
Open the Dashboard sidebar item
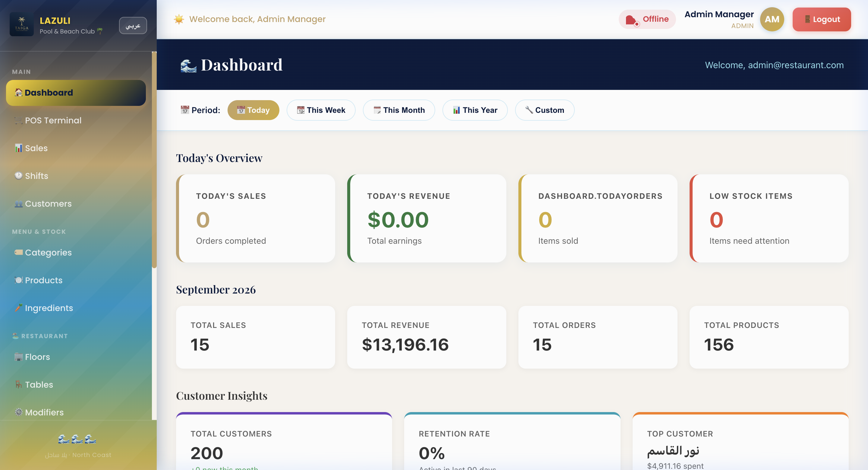[x=76, y=93]
